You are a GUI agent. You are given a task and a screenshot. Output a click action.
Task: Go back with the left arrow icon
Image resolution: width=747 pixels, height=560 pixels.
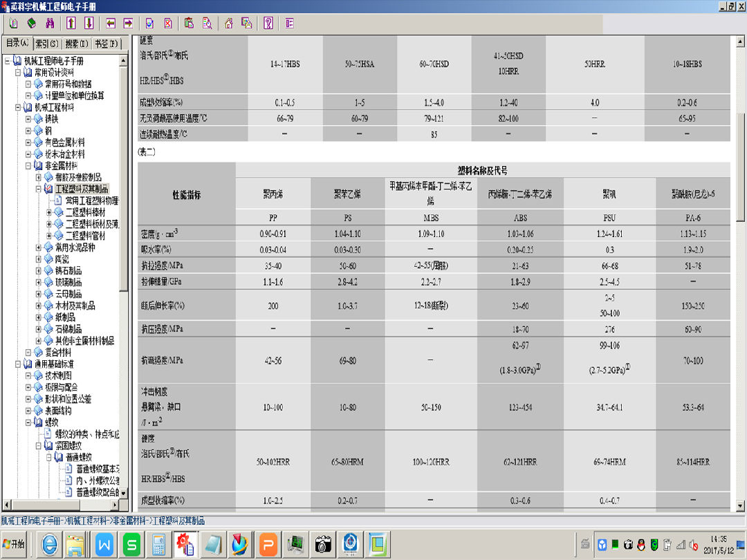(111, 23)
